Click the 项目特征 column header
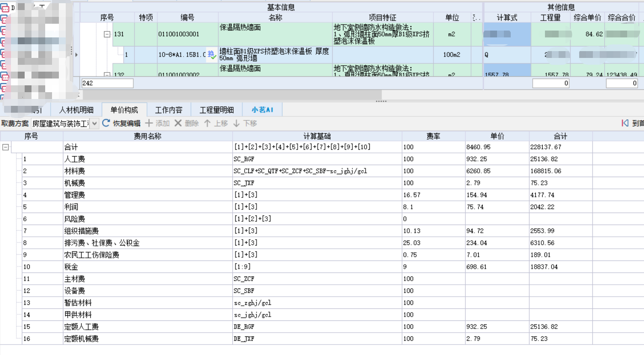Screen dimensions: 644x355 coord(382,17)
